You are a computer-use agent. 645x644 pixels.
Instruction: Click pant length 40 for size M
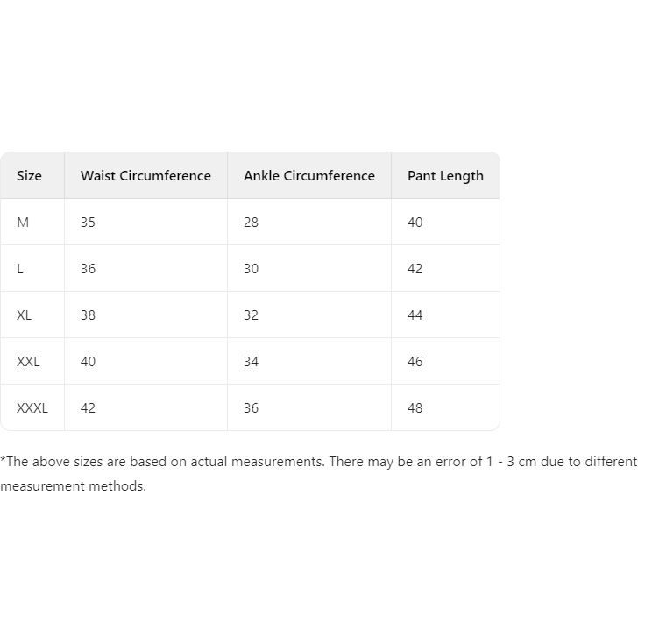point(415,223)
